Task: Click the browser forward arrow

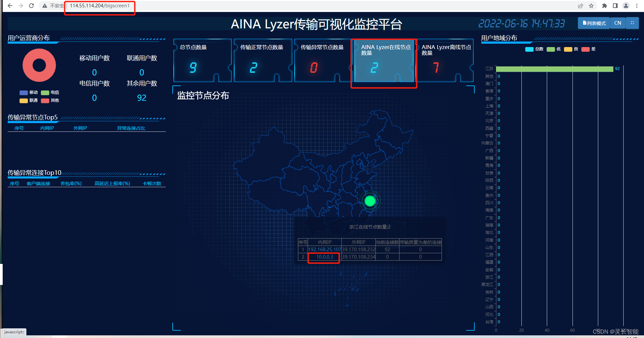Action: click(21, 6)
